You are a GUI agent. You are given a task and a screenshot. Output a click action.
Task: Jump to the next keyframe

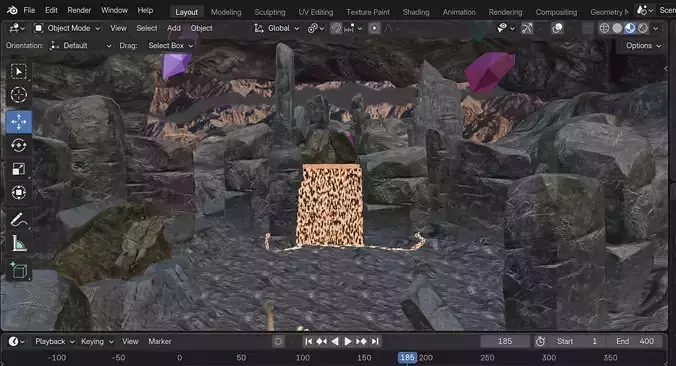tap(361, 341)
